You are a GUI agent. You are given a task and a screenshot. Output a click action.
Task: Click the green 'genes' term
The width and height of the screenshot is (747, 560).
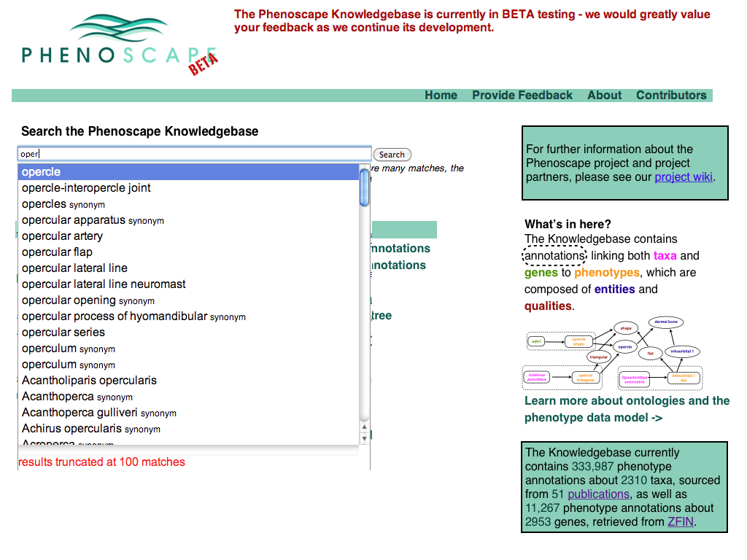coord(541,273)
